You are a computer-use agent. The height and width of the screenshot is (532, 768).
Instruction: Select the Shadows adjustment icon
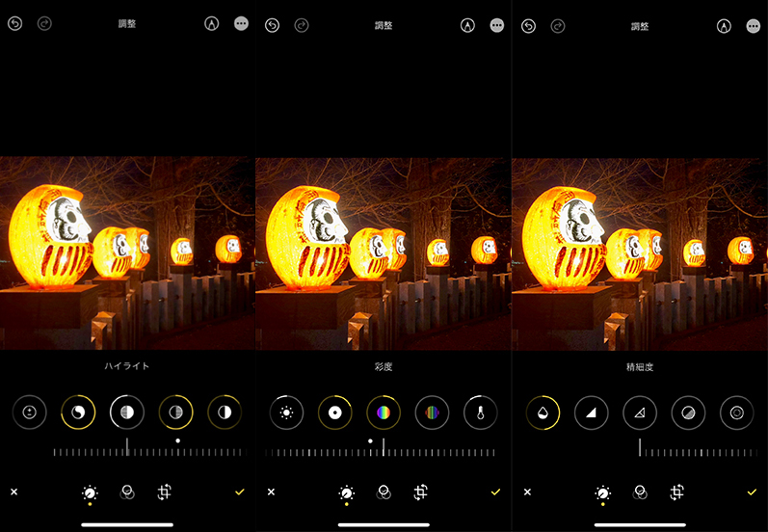175,412
